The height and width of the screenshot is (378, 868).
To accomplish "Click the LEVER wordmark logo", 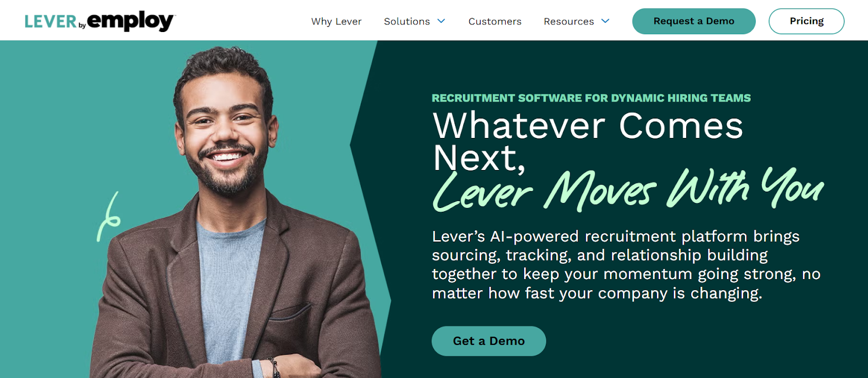I will (51, 22).
